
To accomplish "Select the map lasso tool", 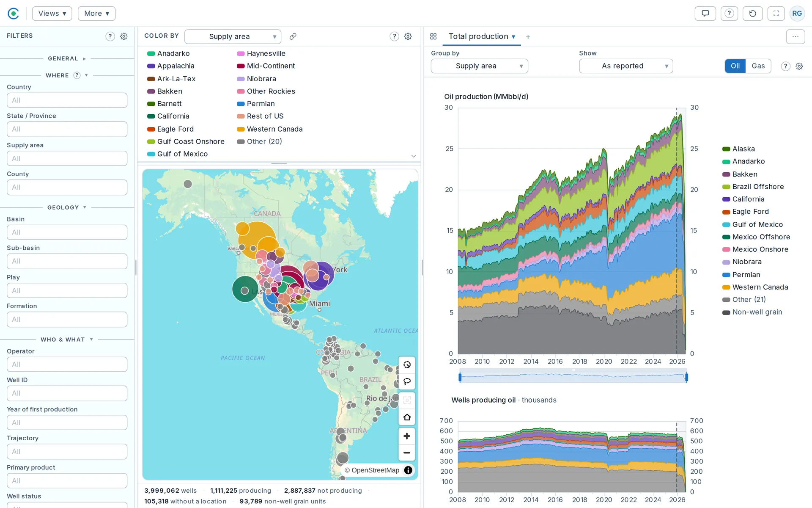I will point(407,381).
